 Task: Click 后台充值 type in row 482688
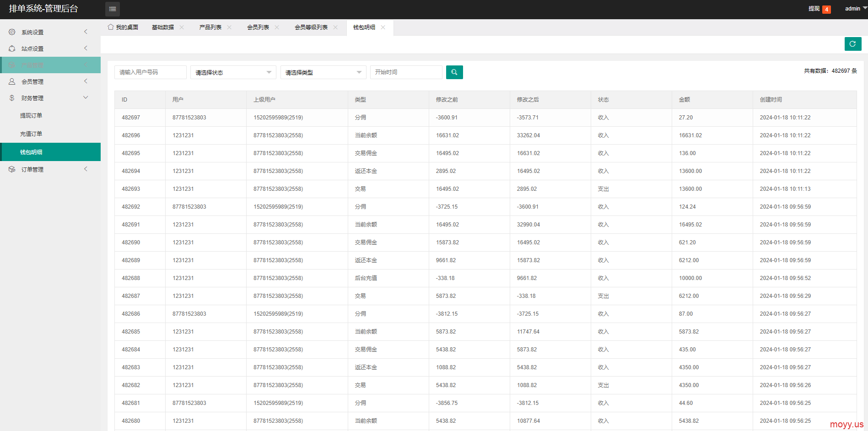tap(366, 278)
